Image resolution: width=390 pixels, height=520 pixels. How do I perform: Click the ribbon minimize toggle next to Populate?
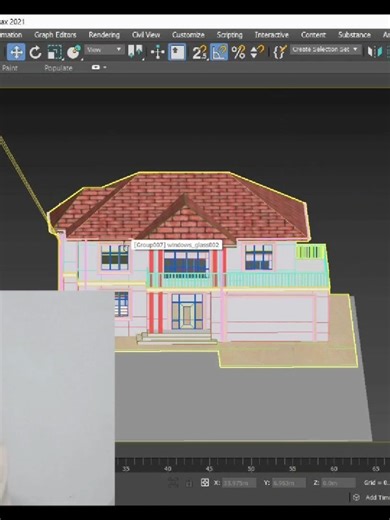pos(99,67)
